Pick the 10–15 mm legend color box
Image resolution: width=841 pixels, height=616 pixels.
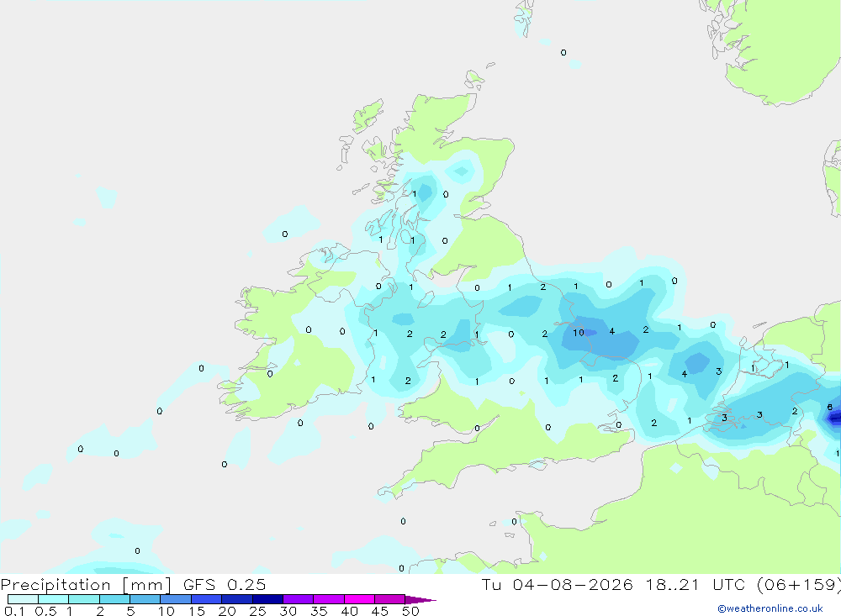point(176,599)
